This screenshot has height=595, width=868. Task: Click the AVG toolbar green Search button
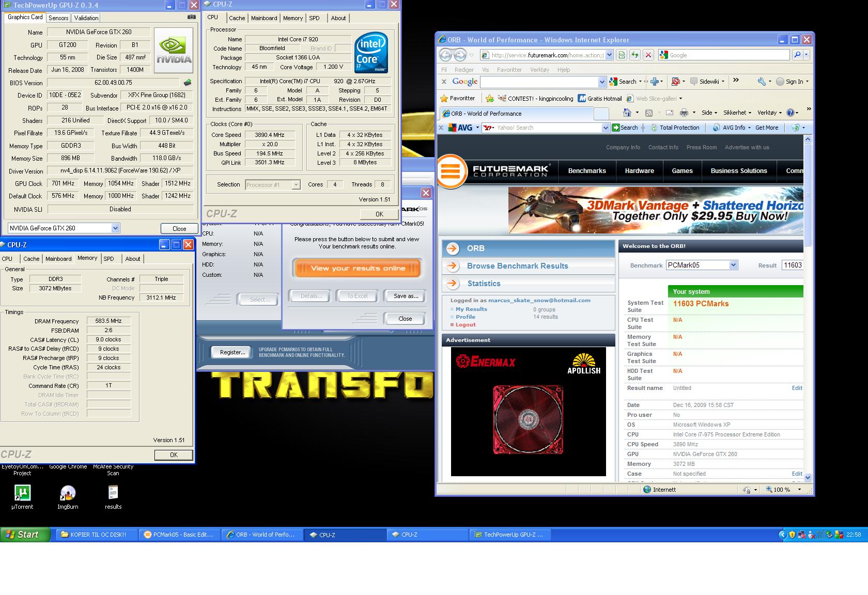point(625,128)
